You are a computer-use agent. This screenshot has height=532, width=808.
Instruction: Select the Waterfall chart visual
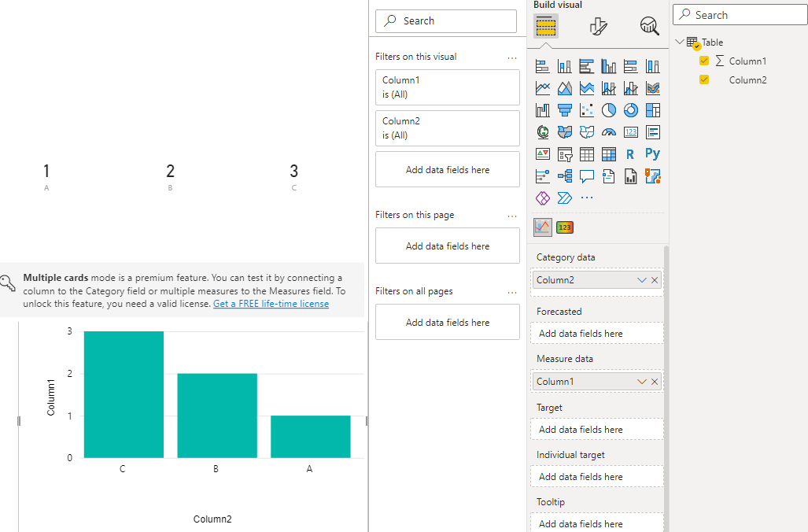[x=543, y=110]
